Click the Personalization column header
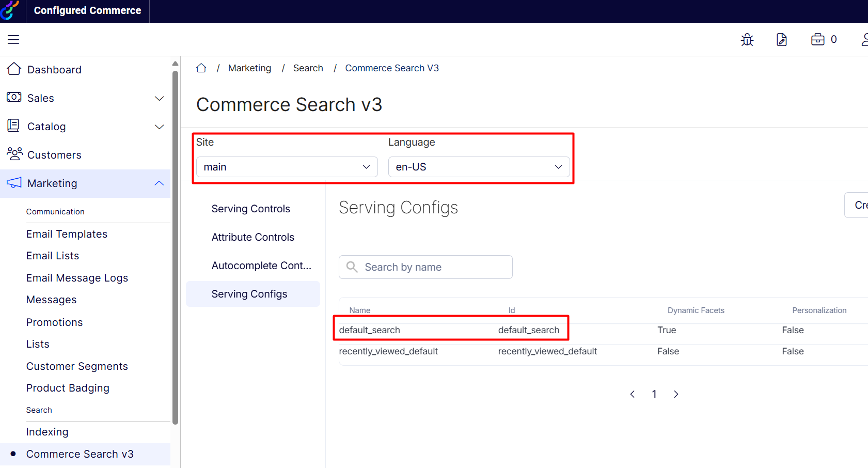Screen dimensions: 868x468 pyautogui.click(x=819, y=310)
